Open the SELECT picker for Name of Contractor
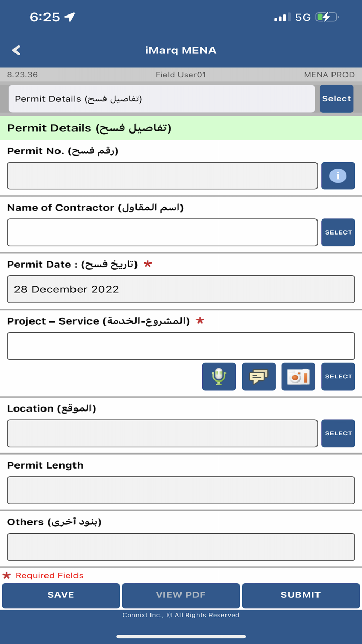Screen dimensions: 362x644 tap(338, 232)
